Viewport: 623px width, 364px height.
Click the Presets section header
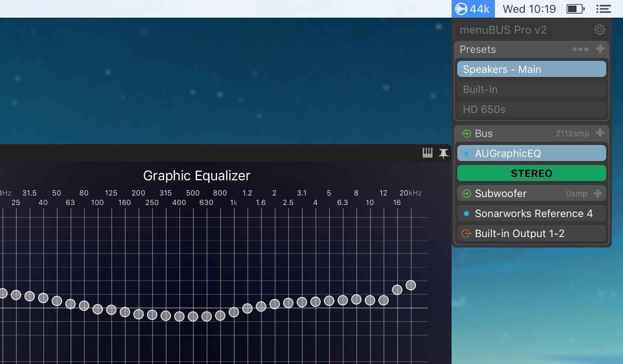click(x=477, y=49)
